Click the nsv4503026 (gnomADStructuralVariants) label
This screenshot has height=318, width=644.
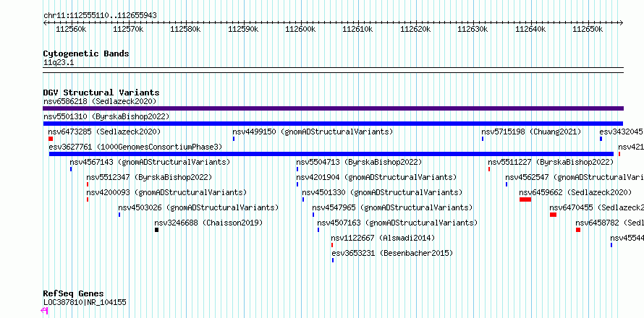(198, 207)
